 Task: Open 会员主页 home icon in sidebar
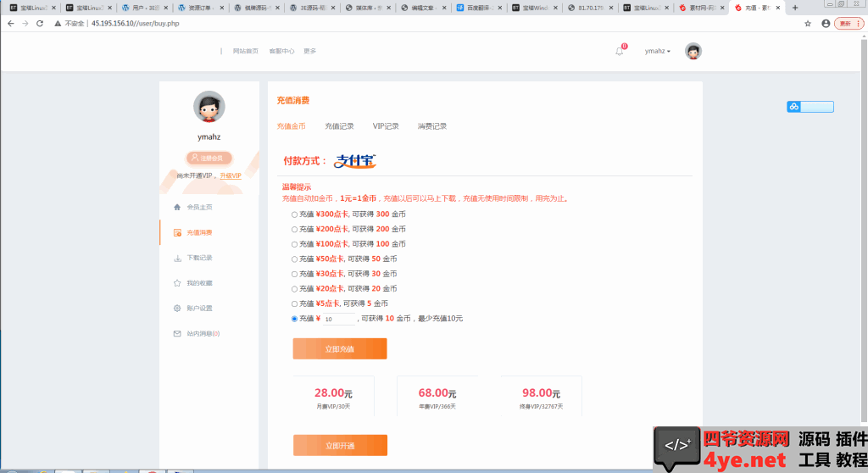177,207
